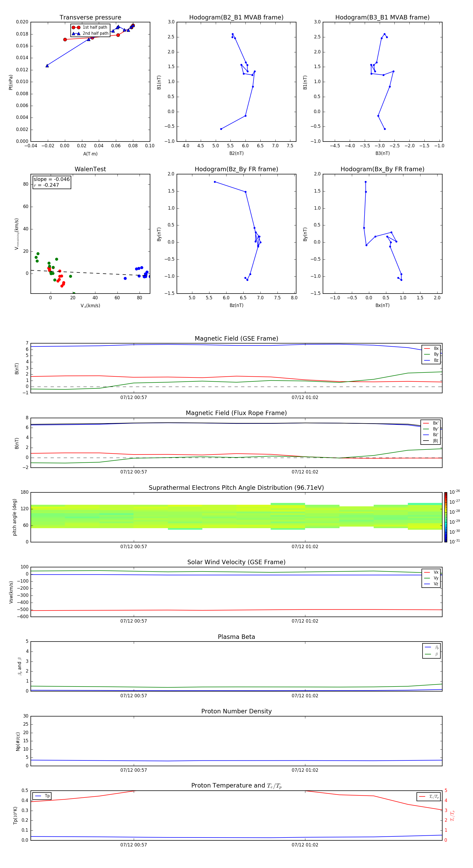This screenshot has width=473, height=868.
Task: Select the 'Vz' legend entry
Action: click(431, 584)
